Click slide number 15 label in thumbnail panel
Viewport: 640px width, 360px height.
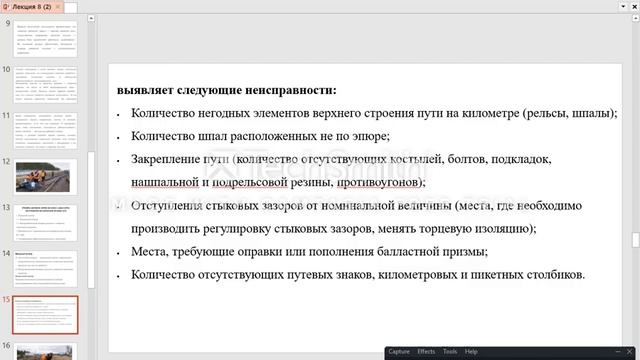[x=6, y=300]
